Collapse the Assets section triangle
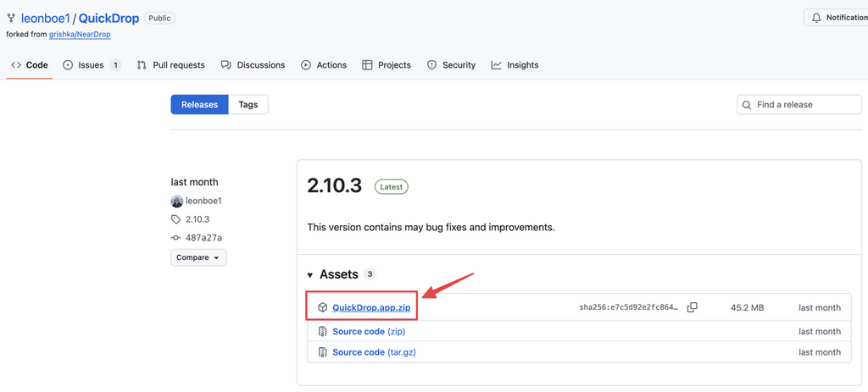This screenshot has height=392, width=868. [x=309, y=275]
